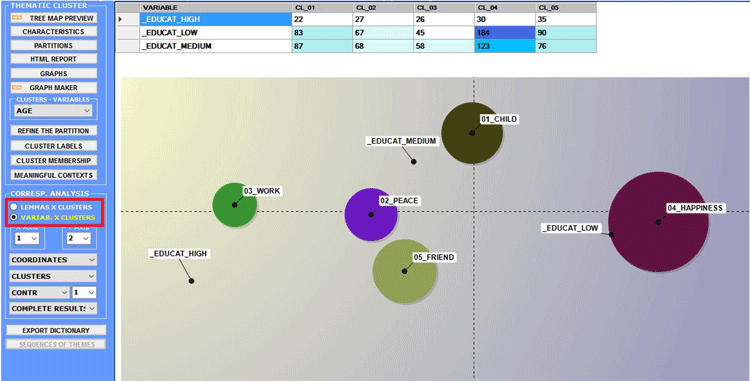The width and height of the screenshot is (750, 381).
Task: Generate the HTML Report
Action: 54,59
